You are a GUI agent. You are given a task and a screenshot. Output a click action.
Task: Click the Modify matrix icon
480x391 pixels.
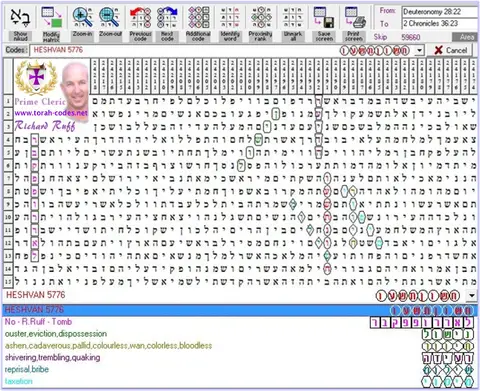[x=51, y=18]
